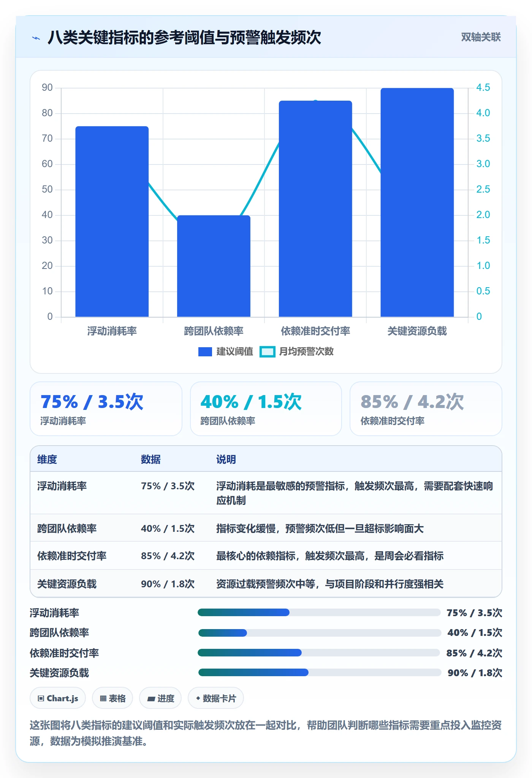This screenshot has width=532, height=778.
Task: Select the 40% / 1.5次 stat card
Action: click(x=266, y=409)
